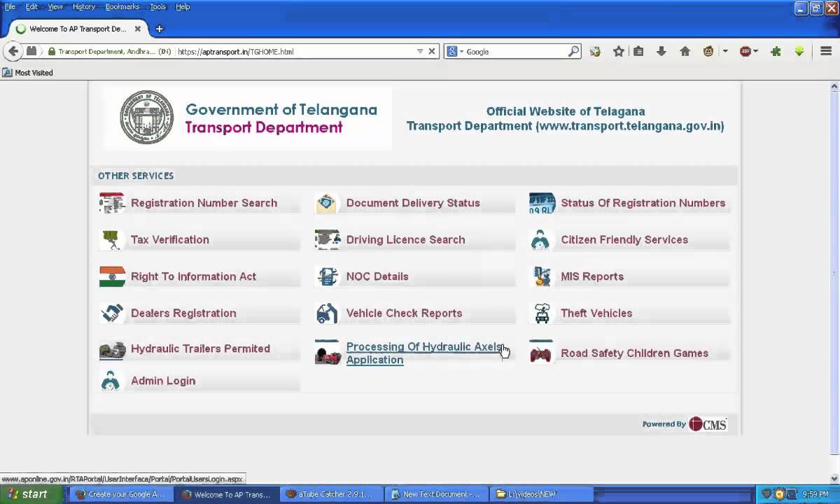Expand the Greasemonkey monkey icon dropdown arrow

[725, 51]
